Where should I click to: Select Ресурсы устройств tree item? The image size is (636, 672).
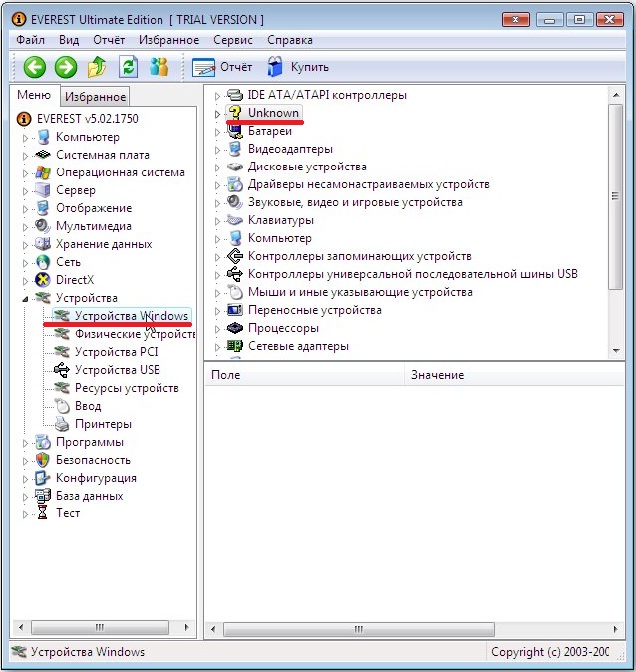[x=127, y=388]
